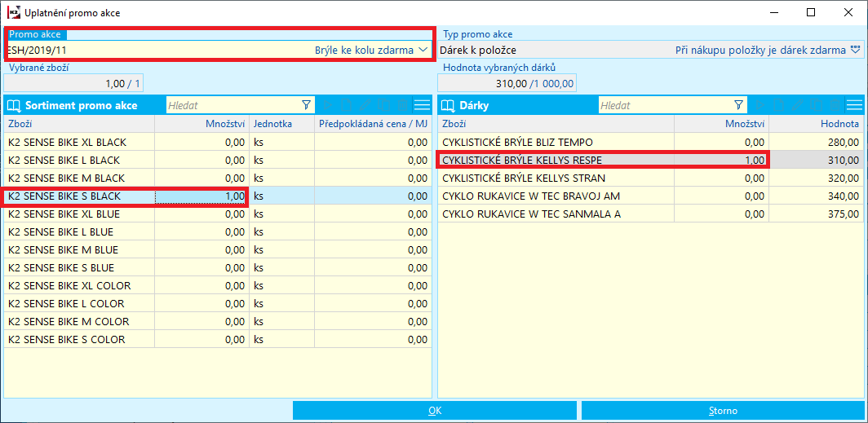Select row K2 SENSE BIKE S BLUE
868x423 pixels.
tap(218, 267)
